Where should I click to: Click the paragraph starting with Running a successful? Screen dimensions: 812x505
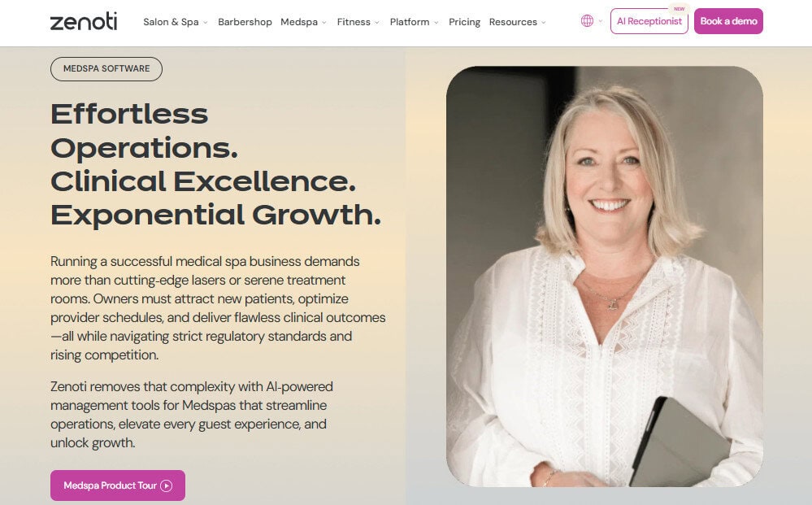pyautogui.click(x=218, y=308)
